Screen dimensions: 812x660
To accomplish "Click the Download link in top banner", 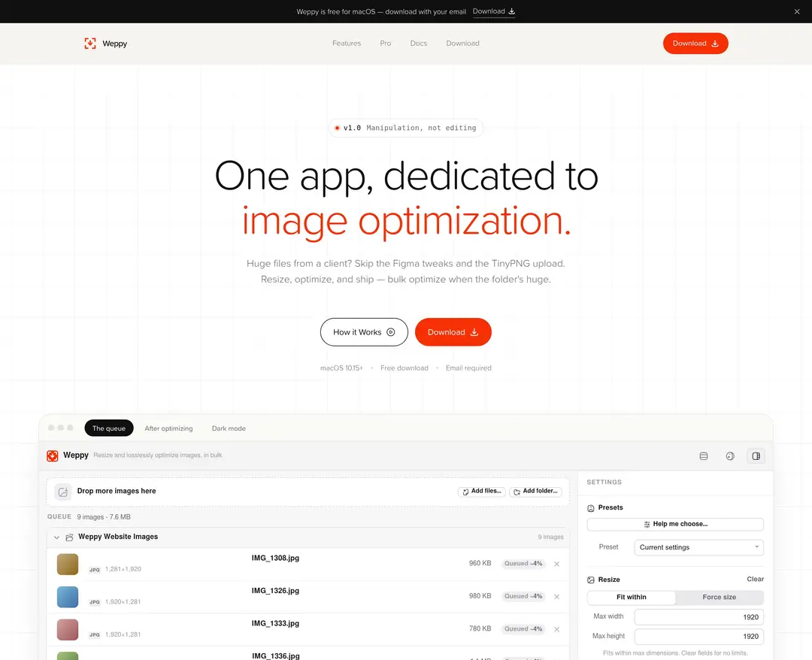I will 493,11.
